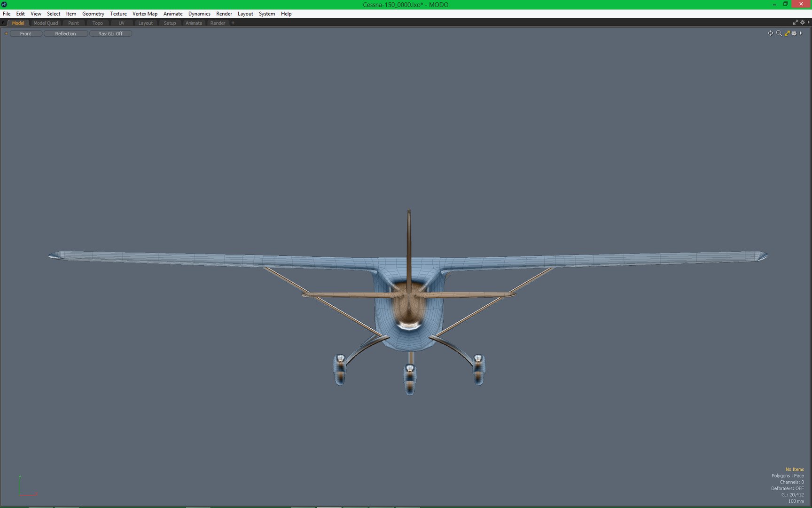The height and width of the screenshot is (508, 812).
Task: Open the File menu
Action: click(x=7, y=14)
